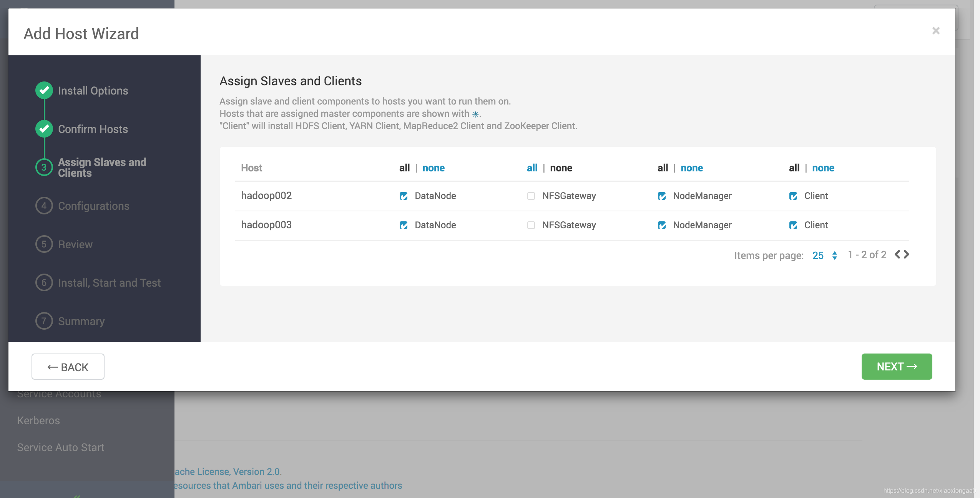Click the step 7 Summary circle icon
The width and height of the screenshot is (980, 498).
coord(44,321)
